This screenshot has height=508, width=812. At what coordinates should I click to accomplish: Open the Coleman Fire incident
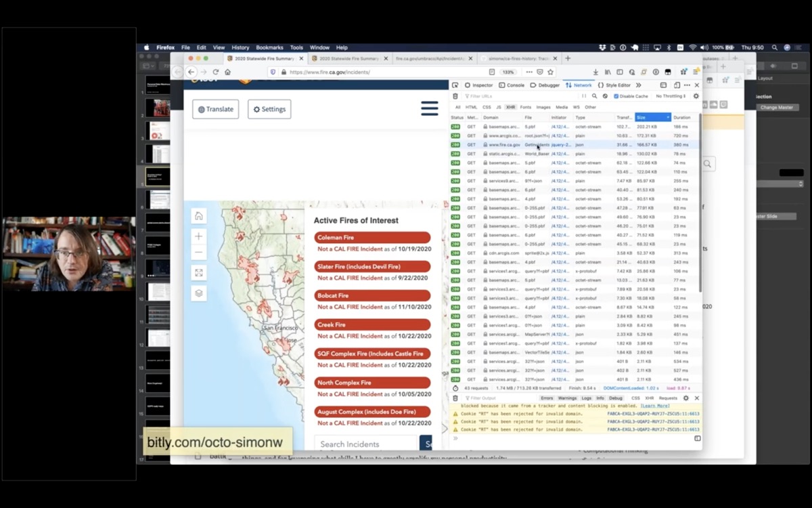click(372, 238)
